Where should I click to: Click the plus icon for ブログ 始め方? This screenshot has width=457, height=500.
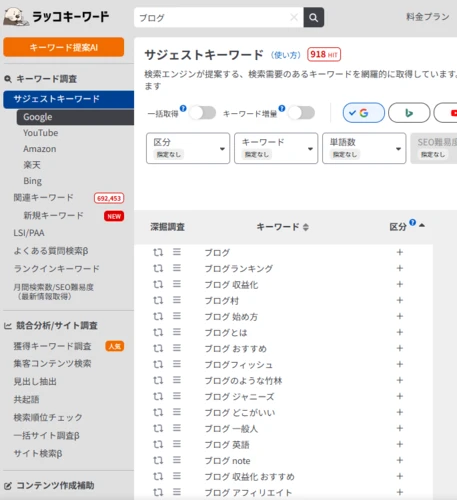(400, 316)
